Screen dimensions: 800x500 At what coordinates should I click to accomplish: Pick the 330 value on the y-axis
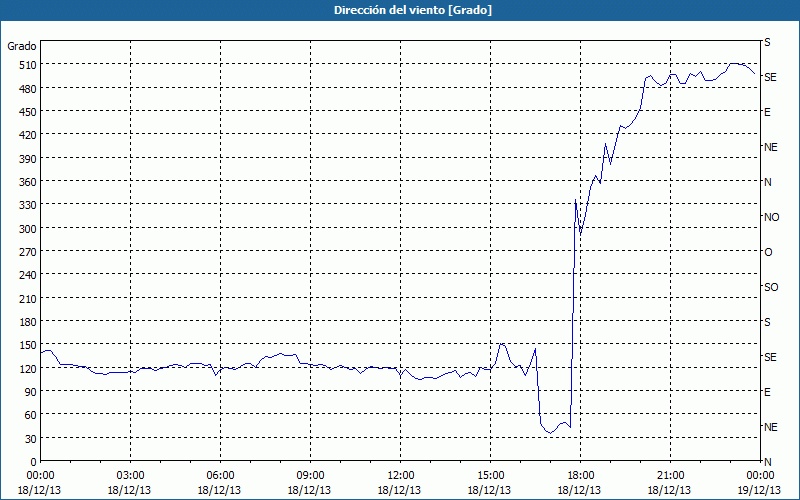pos(28,205)
